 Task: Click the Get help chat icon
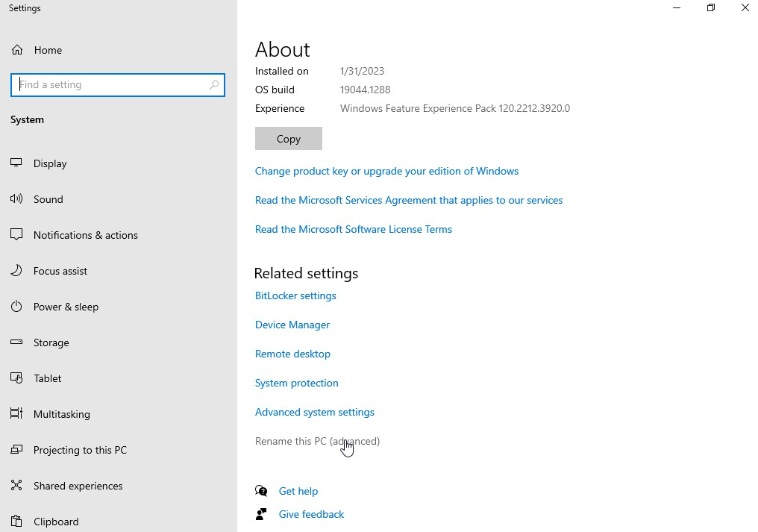[261, 491]
